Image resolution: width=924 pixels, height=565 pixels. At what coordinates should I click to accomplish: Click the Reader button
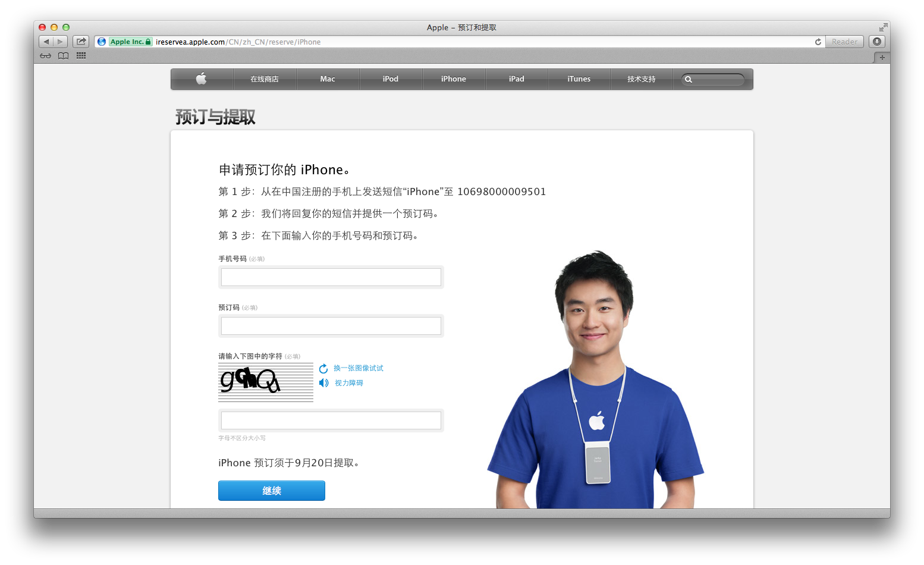pos(844,42)
